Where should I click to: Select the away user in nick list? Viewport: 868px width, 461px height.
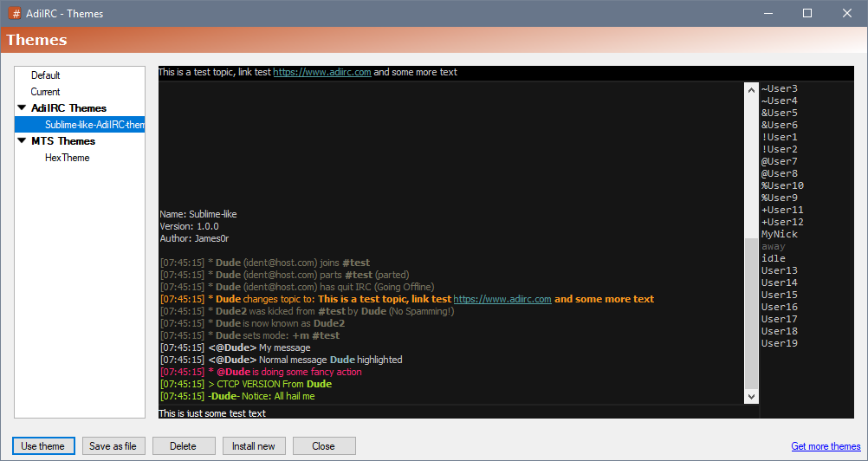click(x=774, y=247)
